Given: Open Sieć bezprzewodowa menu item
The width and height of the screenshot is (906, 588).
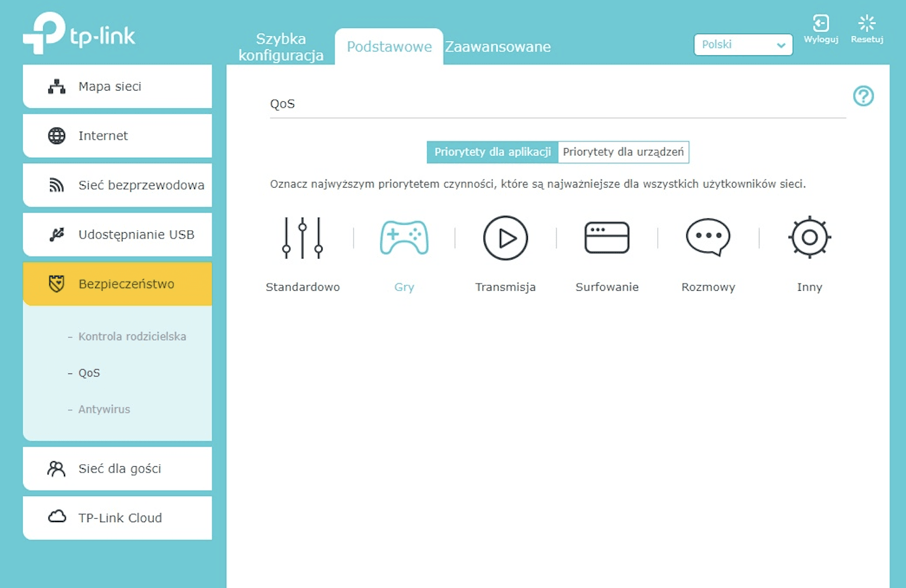Looking at the screenshot, I should coord(117,185).
